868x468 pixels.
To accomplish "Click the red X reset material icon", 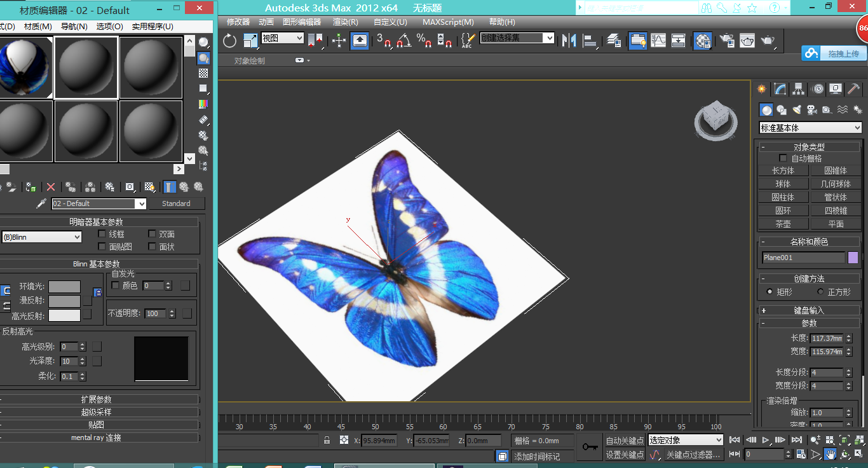I will point(51,187).
